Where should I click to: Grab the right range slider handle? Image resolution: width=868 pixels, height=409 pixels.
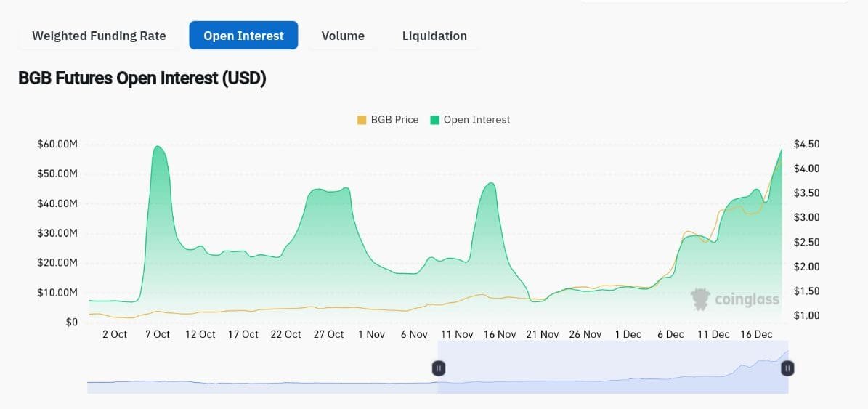[x=787, y=368]
